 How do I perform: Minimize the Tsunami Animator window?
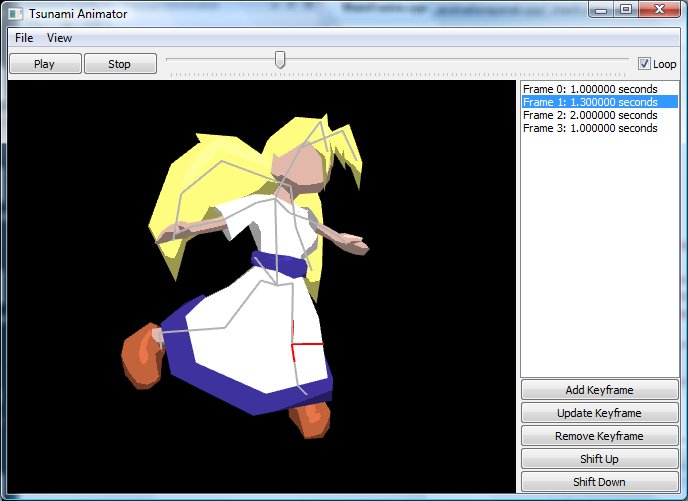click(601, 10)
